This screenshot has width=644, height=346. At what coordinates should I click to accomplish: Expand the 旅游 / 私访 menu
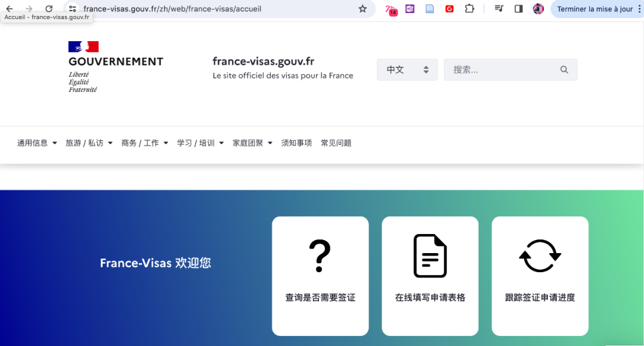tap(89, 143)
